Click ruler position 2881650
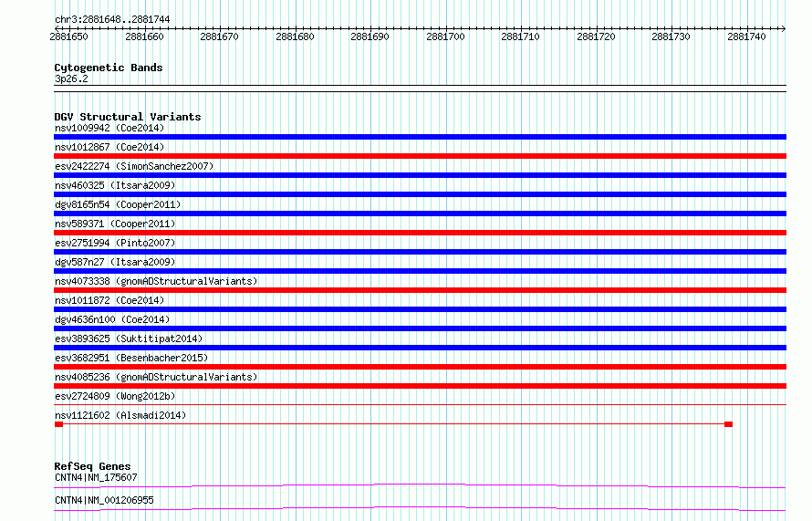This screenshot has width=812, height=521. 68,36
